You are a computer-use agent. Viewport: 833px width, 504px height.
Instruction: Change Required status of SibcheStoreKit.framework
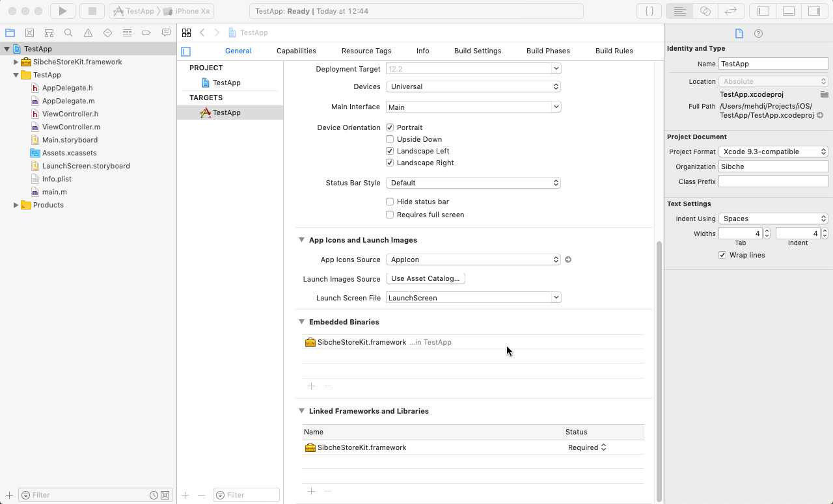587,447
